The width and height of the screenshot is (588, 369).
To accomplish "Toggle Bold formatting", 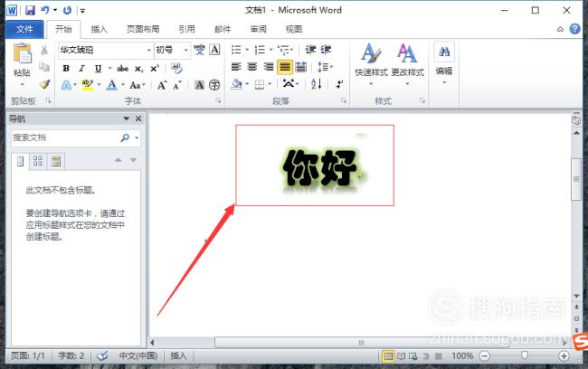I will [x=66, y=68].
